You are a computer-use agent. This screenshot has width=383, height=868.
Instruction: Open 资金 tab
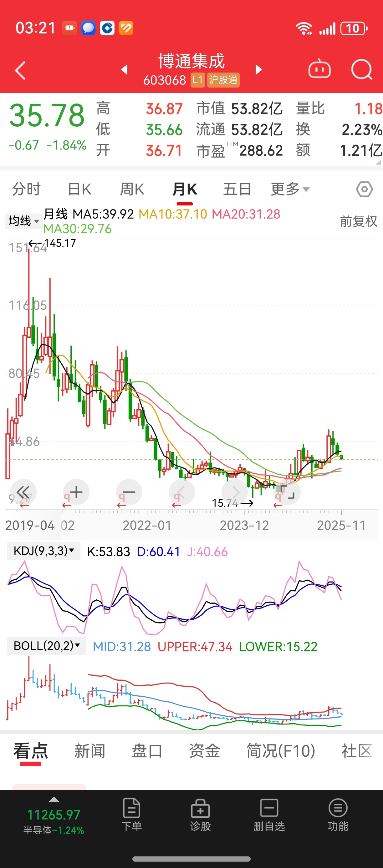pyautogui.click(x=204, y=751)
